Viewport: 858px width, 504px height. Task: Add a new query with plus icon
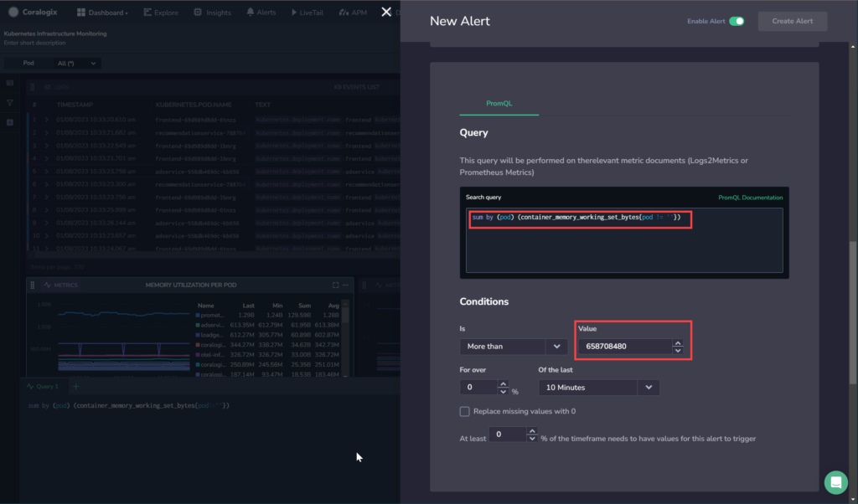(x=76, y=387)
